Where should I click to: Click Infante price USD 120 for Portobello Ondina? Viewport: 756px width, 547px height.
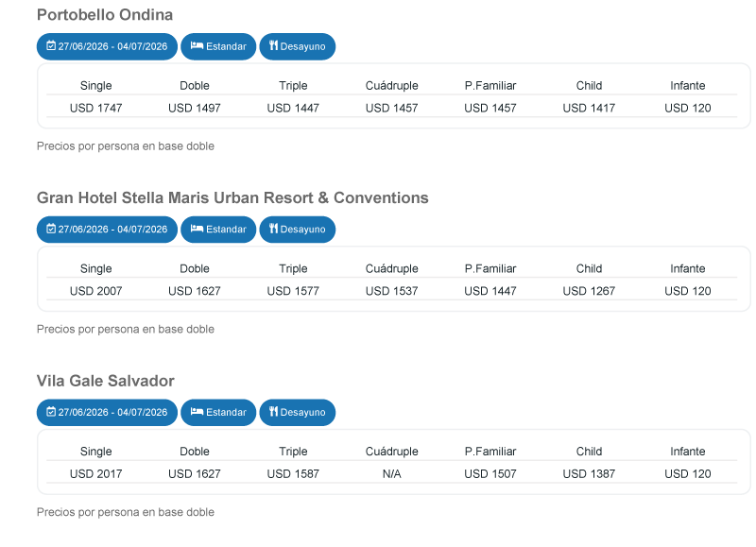[x=687, y=109]
